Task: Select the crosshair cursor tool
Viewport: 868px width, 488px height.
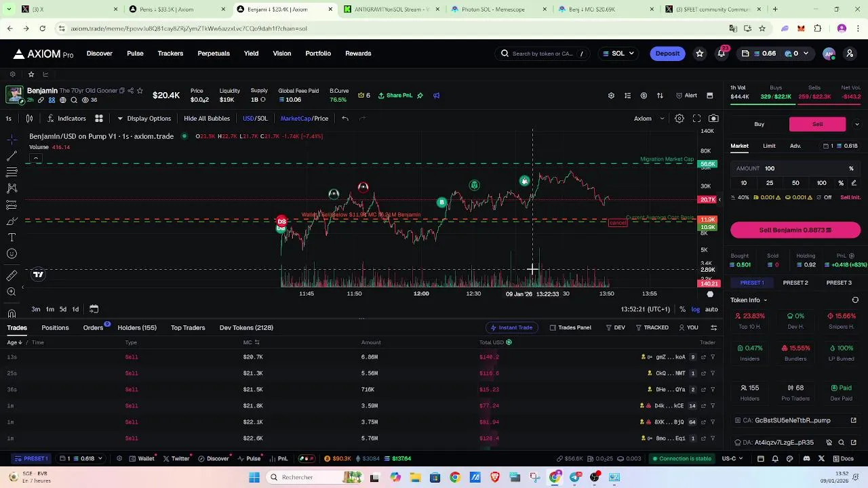Action: pyautogui.click(x=12, y=140)
